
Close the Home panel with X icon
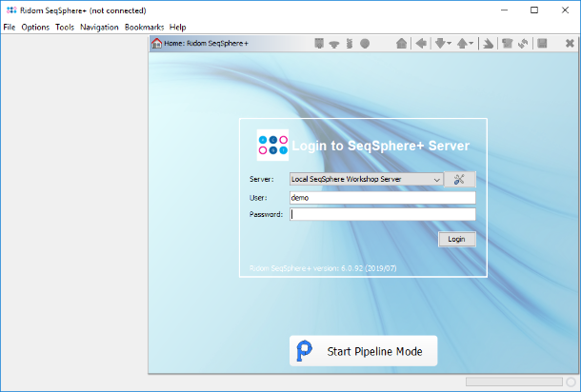[570, 44]
